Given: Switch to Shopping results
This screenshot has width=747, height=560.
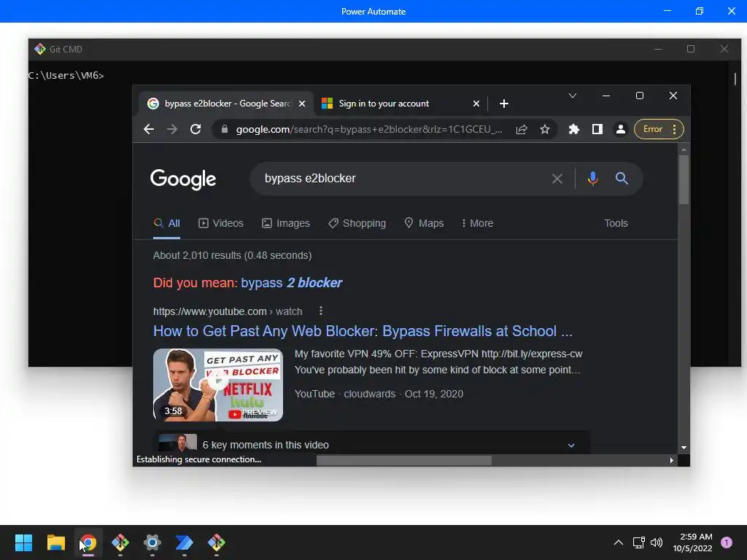Looking at the screenshot, I should point(357,223).
